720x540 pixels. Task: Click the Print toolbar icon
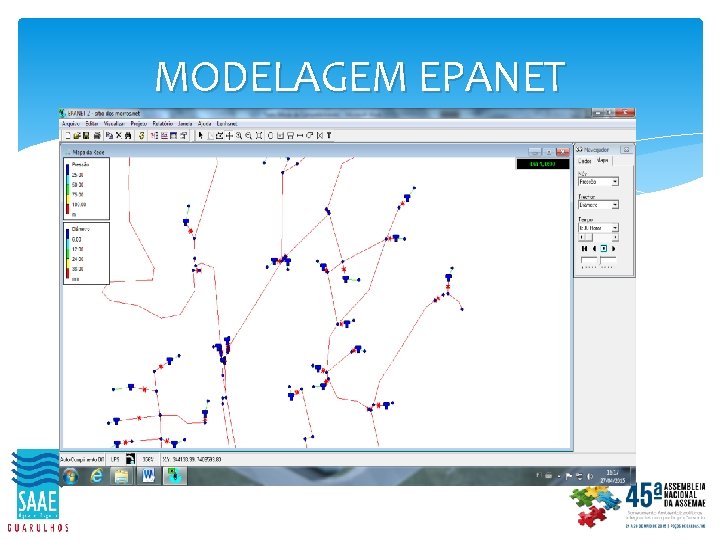point(97,135)
